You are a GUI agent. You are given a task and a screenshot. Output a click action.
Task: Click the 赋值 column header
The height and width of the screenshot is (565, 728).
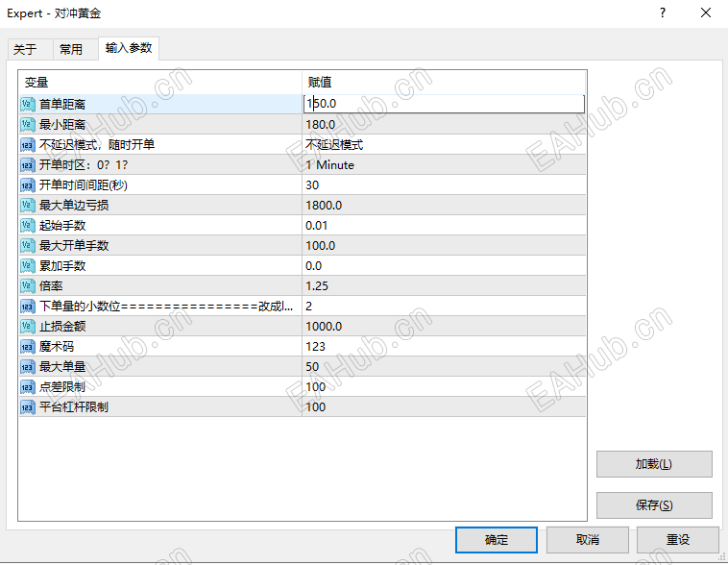click(444, 83)
